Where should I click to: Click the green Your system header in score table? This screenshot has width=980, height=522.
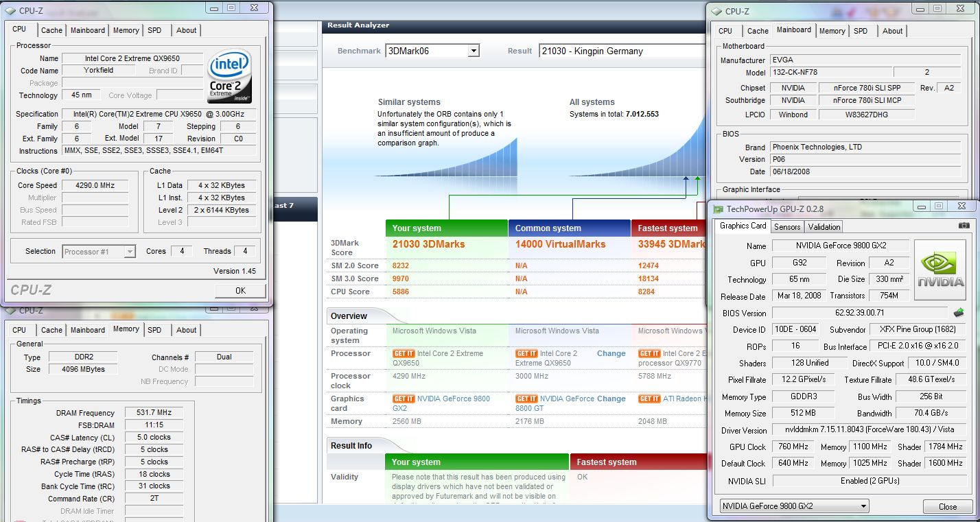(x=447, y=228)
